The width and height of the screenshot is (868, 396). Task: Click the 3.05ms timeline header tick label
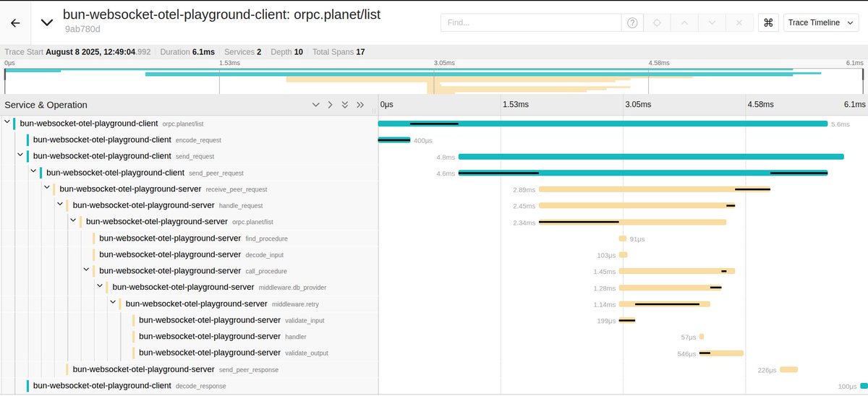[x=638, y=105]
